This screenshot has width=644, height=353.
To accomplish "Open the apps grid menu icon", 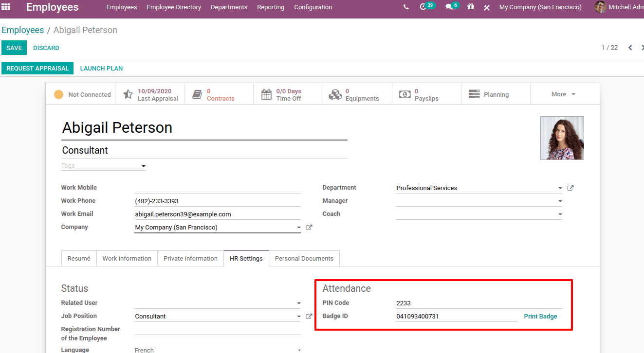I will pos(6,7).
